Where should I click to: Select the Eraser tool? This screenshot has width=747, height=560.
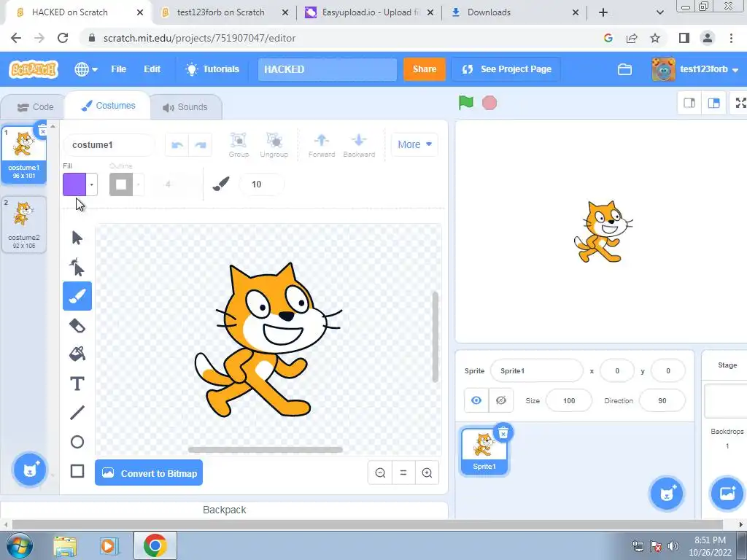click(x=77, y=326)
